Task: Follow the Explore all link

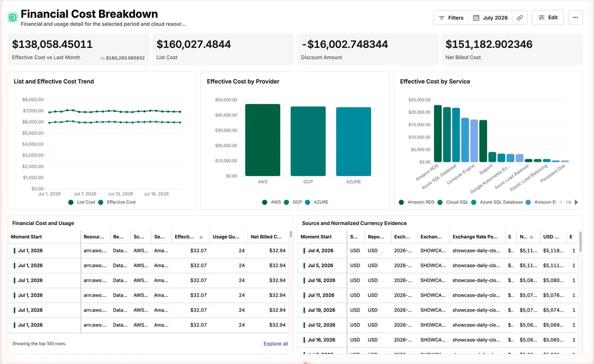Action: pos(276,344)
